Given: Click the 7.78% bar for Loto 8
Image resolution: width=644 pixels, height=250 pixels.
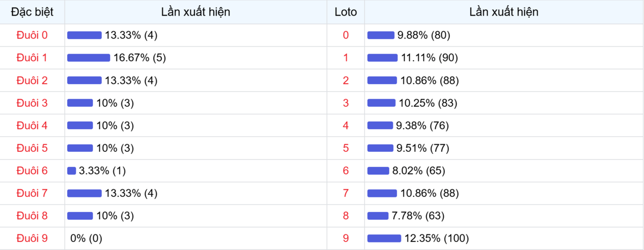Looking at the screenshot, I should click(378, 216).
